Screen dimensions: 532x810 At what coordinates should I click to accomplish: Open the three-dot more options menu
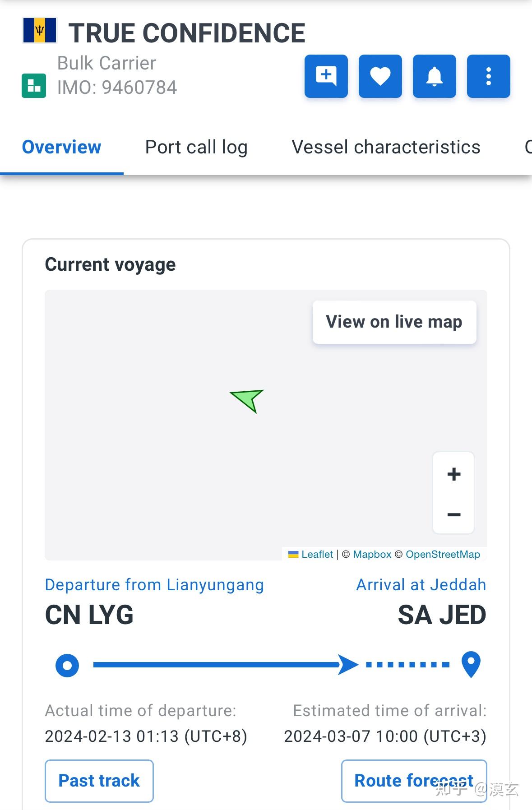coord(488,76)
